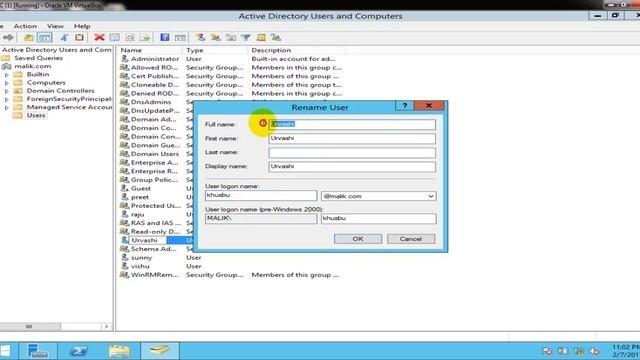Click the Full name input field
Screen dimensions: 640x360
(x=352, y=124)
